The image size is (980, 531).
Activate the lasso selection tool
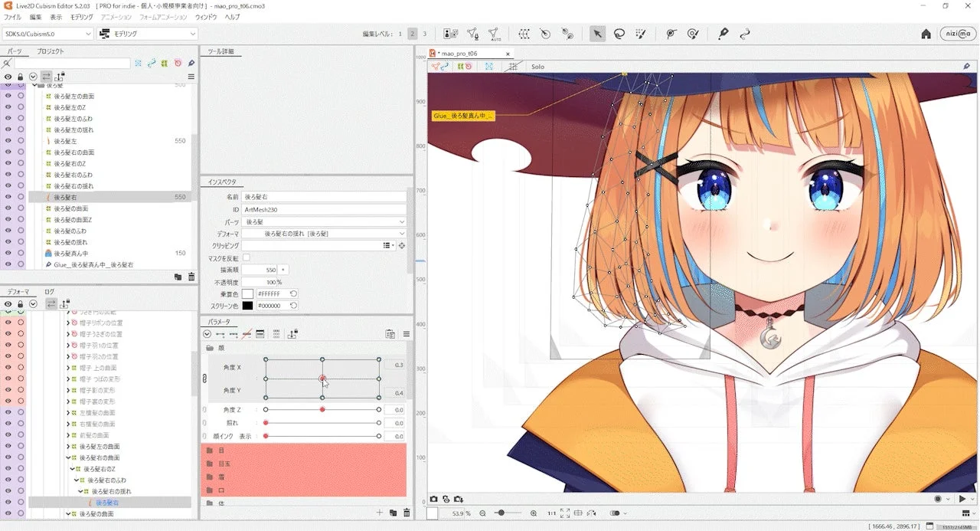[x=619, y=34]
